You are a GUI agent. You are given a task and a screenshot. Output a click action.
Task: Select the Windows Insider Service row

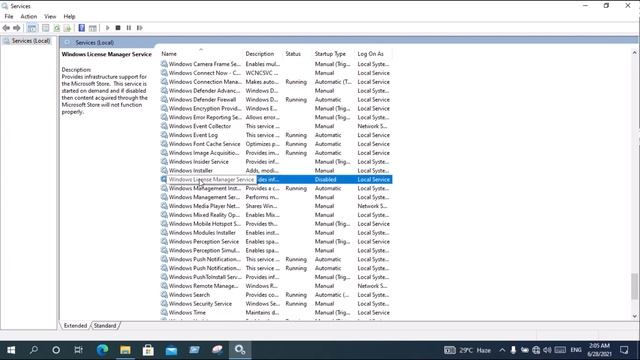(x=276, y=162)
